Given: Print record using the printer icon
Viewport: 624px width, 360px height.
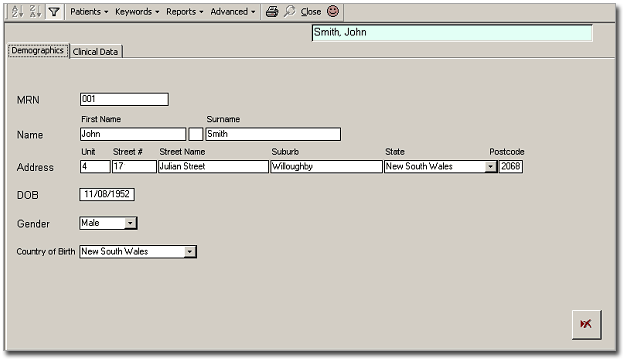Looking at the screenshot, I should tap(272, 12).
